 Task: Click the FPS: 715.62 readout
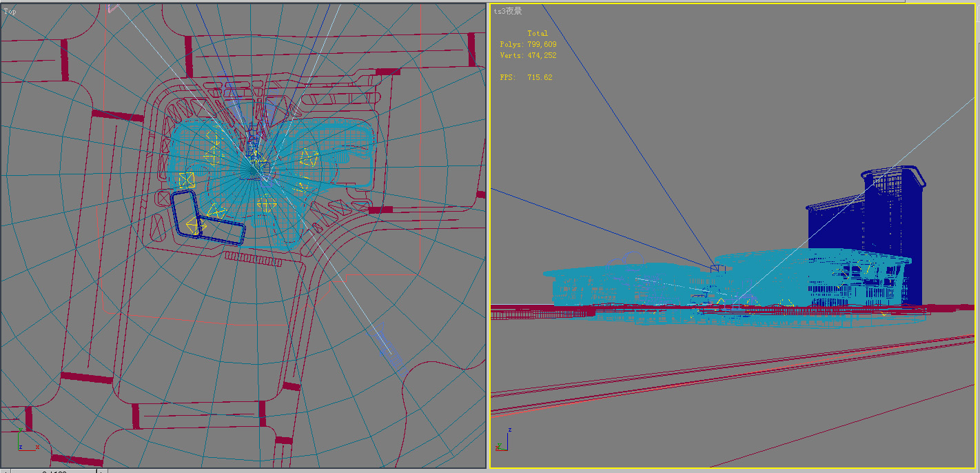pyautogui.click(x=526, y=77)
